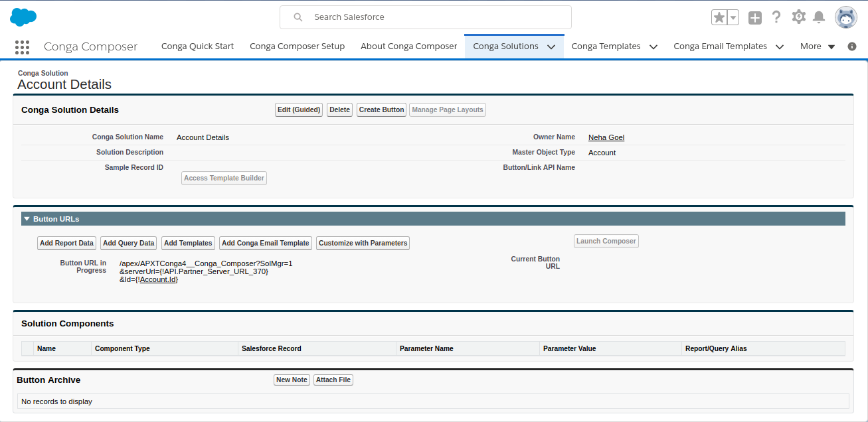Switch to the Conga Quick Start tab
This screenshot has width=868, height=422.
click(197, 46)
